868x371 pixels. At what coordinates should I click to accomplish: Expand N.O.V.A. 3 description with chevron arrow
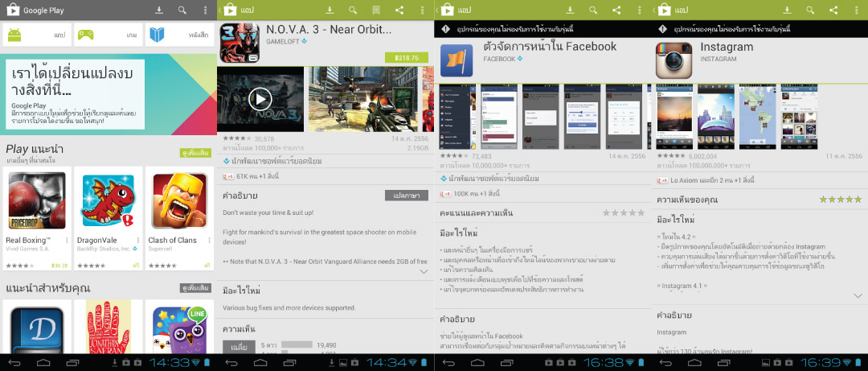coord(424,272)
